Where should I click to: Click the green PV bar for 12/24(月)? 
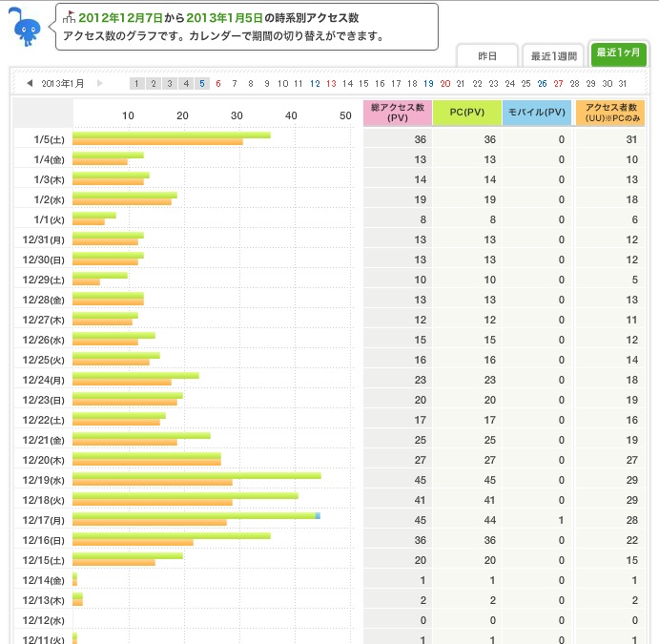pyautogui.click(x=135, y=375)
